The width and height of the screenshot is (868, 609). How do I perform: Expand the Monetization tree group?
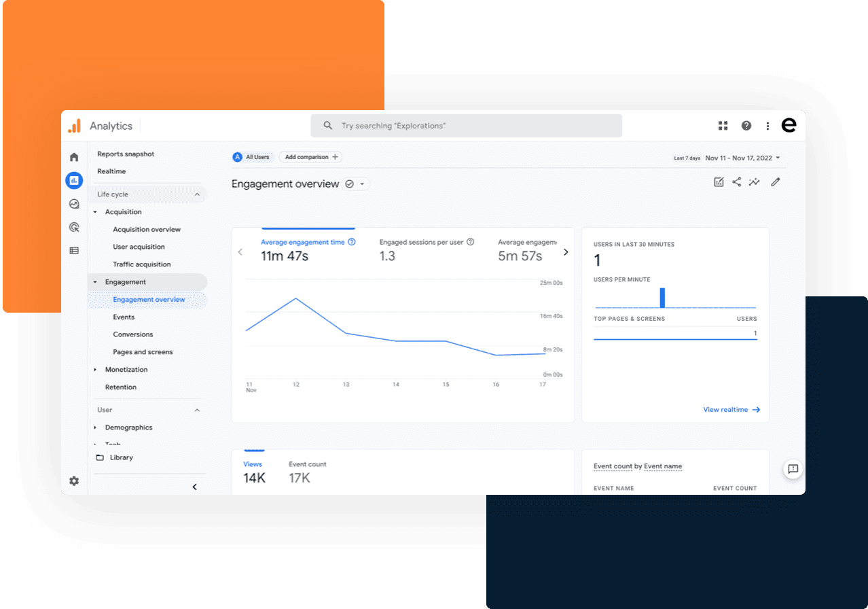95,370
